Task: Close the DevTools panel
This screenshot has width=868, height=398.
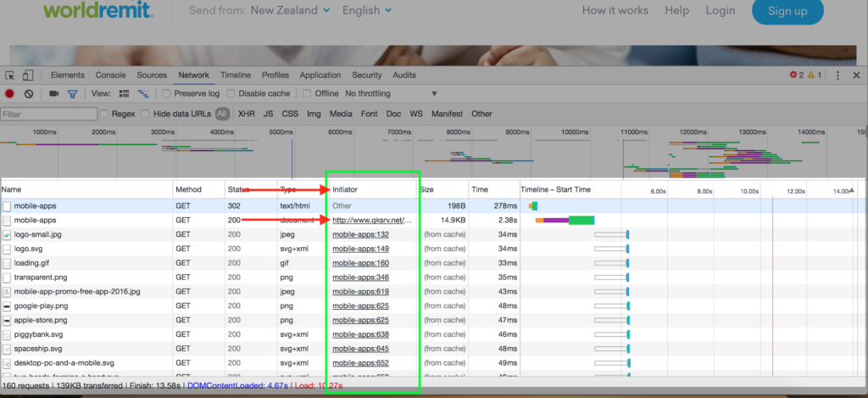Action: [856, 76]
